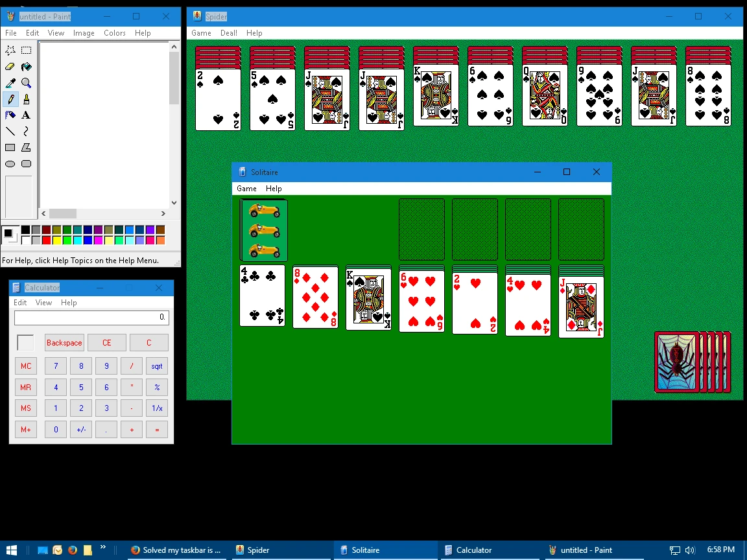Select the Pencil tool in Paint
747x560 pixels.
coord(10,99)
